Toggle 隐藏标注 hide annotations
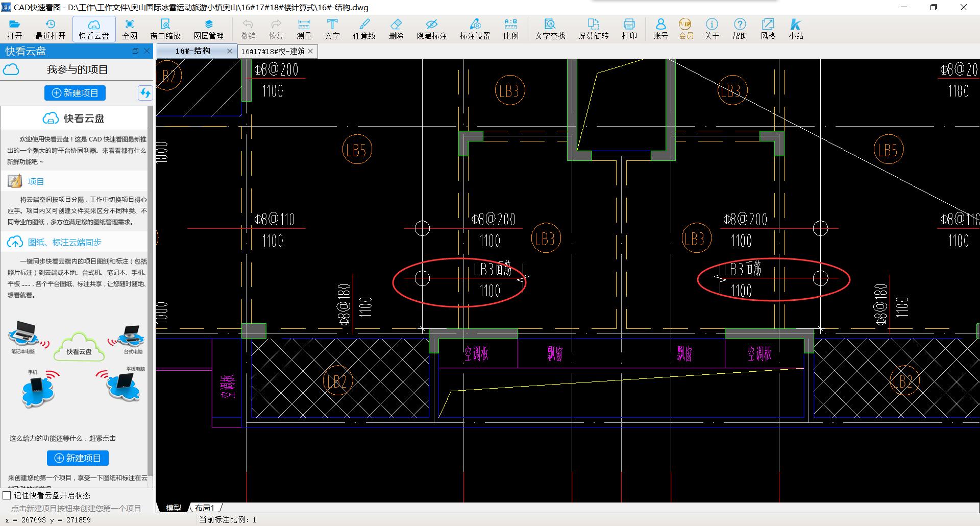 [x=432, y=29]
